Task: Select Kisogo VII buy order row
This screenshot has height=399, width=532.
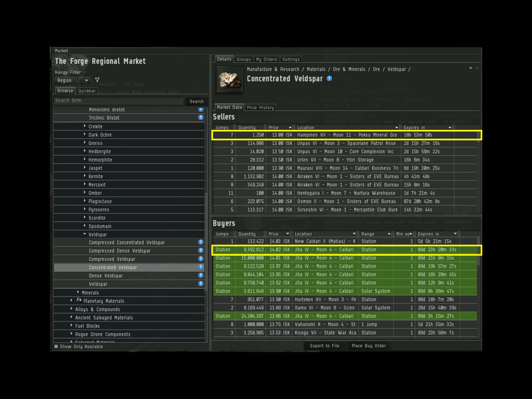Action: (x=345, y=332)
